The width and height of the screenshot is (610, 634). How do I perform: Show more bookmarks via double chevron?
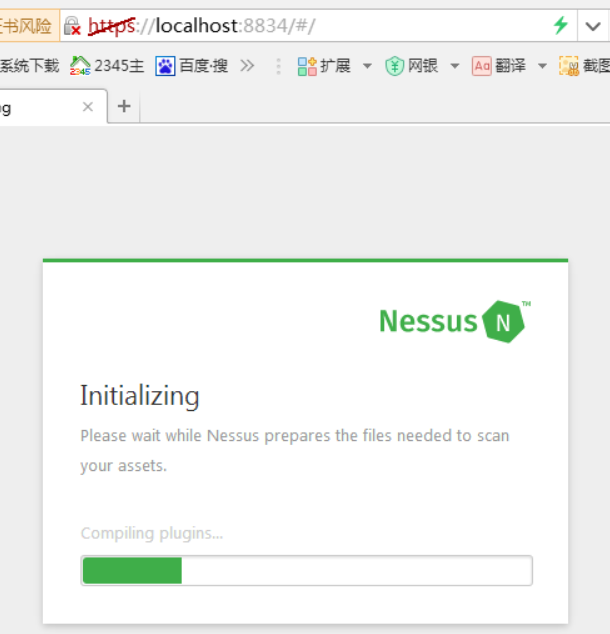coord(248,66)
